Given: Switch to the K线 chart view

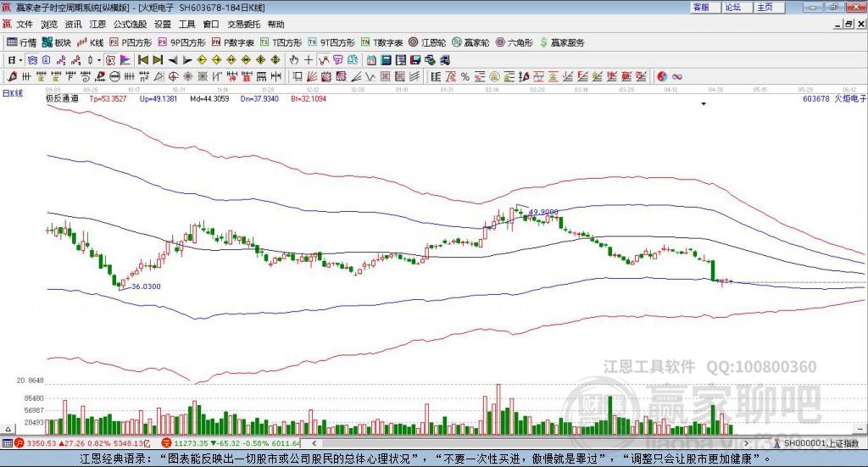Looking at the screenshot, I should click(x=90, y=42).
